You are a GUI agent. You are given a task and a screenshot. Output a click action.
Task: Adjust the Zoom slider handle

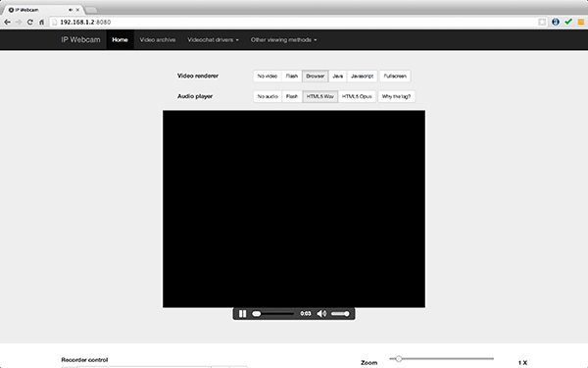click(399, 358)
